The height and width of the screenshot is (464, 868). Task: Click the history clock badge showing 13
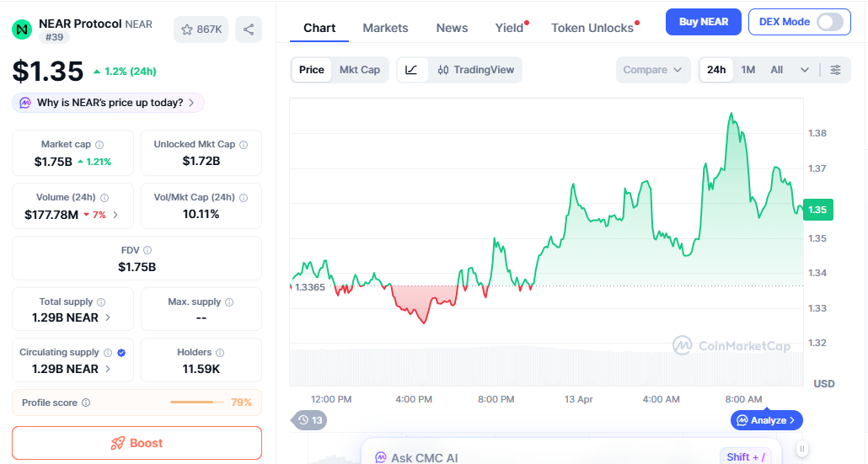point(310,420)
